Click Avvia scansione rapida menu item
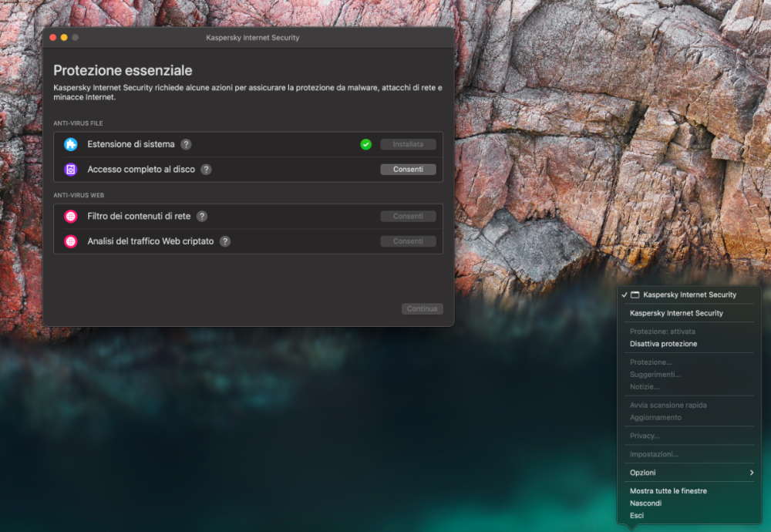771x532 pixels. 689,405
